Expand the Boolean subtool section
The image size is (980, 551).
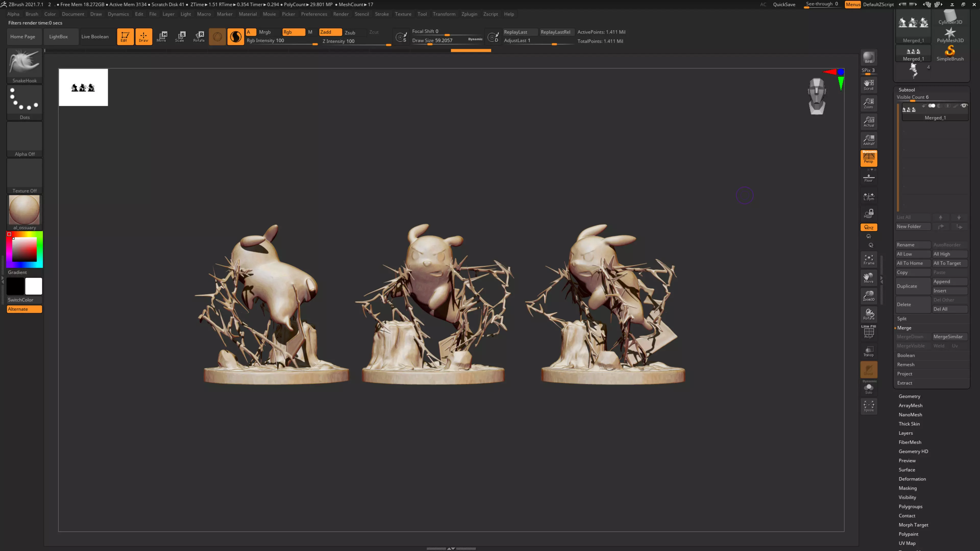pyautogui.click(x=906, y=355)
